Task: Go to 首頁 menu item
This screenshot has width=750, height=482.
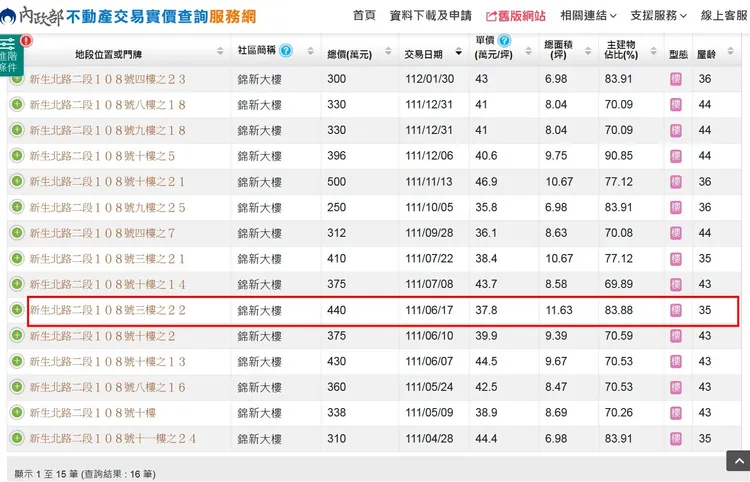Action: 364,16
